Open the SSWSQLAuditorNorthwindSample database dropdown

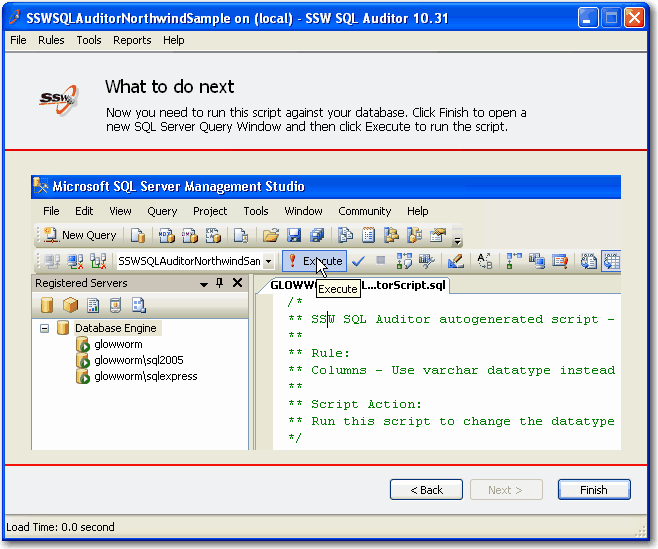coord(269,261)
